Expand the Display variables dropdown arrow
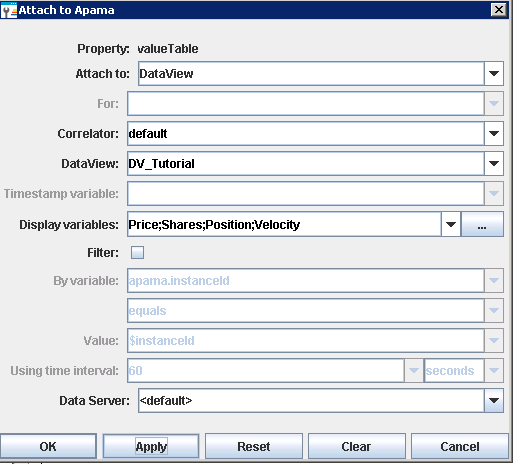 451,224
